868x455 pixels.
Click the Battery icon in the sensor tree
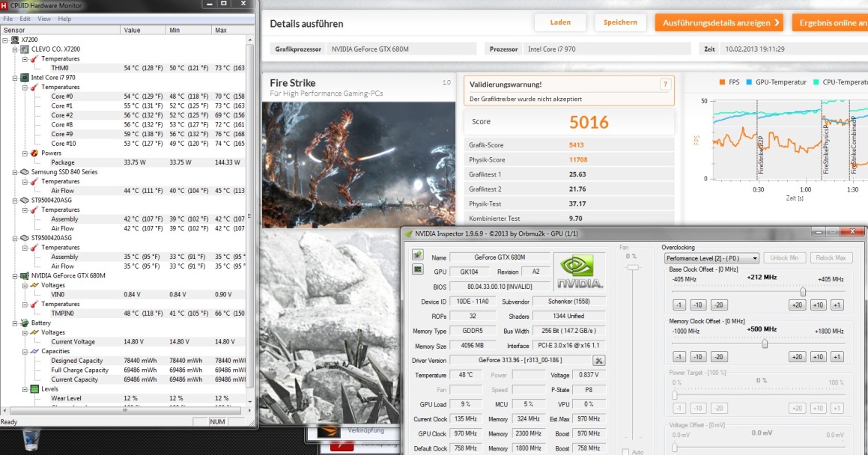pos(25,323)
